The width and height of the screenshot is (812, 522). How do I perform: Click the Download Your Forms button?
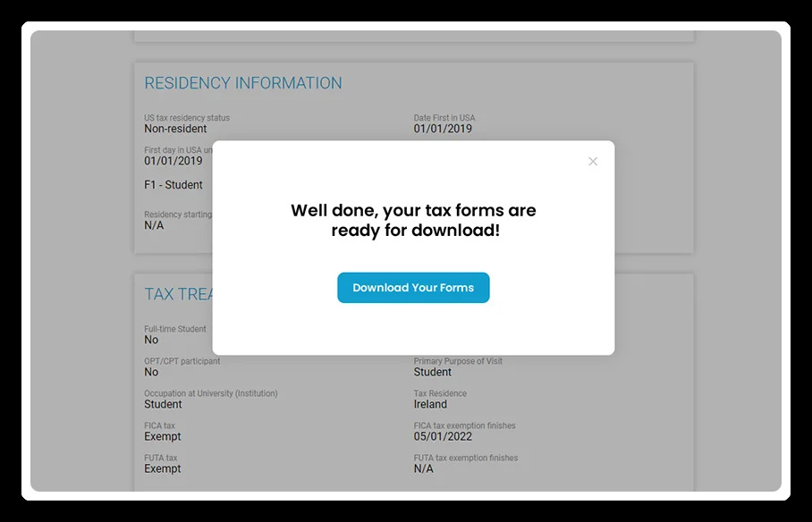[413, 288]
